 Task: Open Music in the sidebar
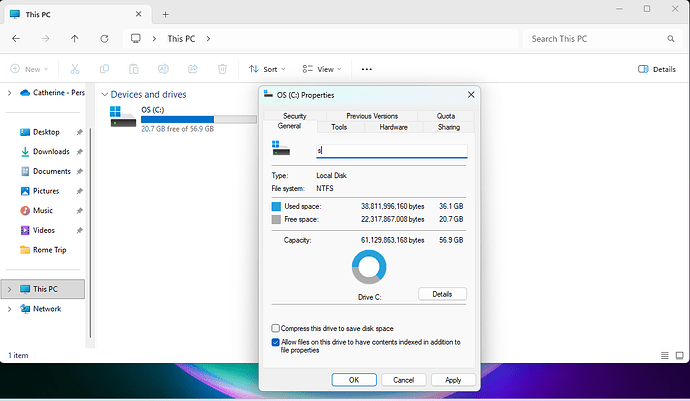coord(43,210)
